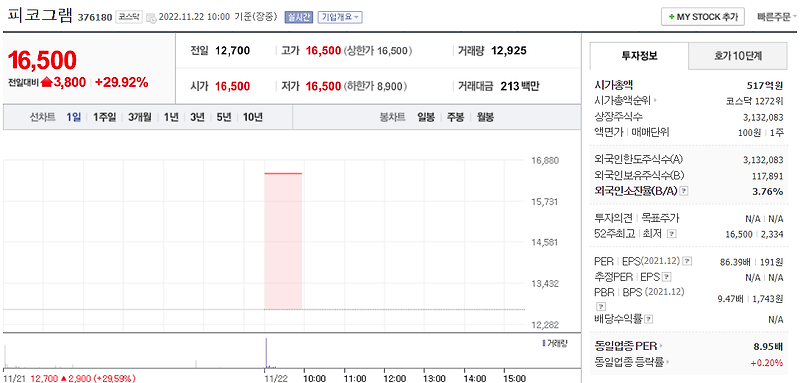The image size is (800, 383).
Task: Click the 코스닥 1272위 ranking value
Action: 755,100
